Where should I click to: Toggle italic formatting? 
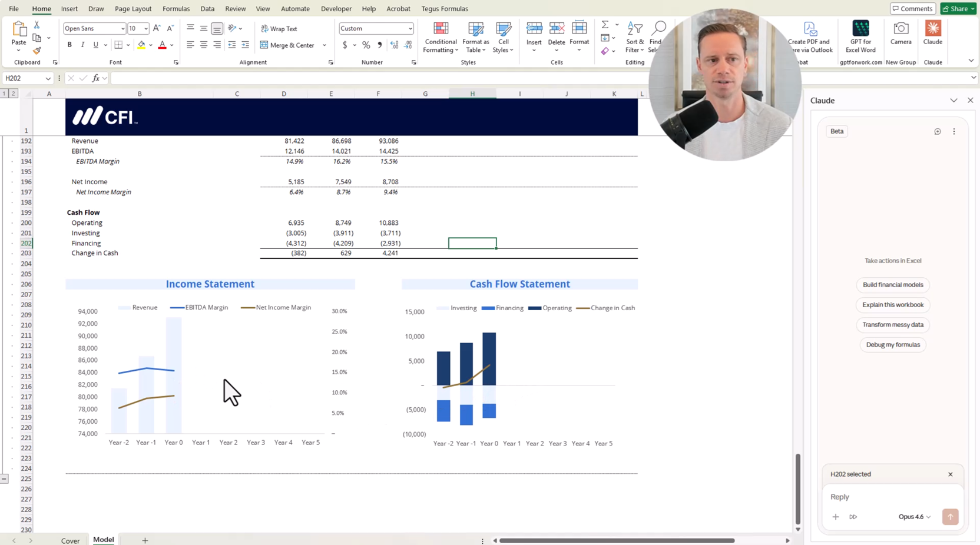coord(82,45)
